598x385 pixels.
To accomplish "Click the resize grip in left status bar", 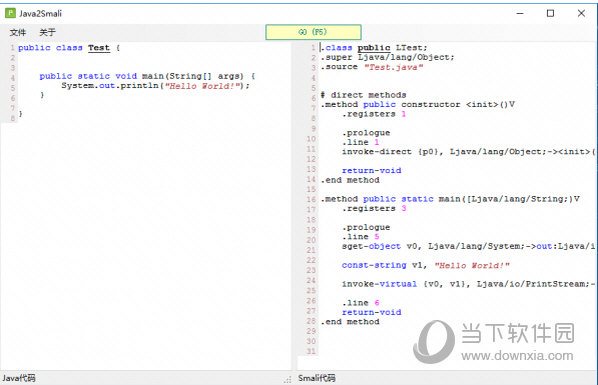I will click(x=288, y=379).
